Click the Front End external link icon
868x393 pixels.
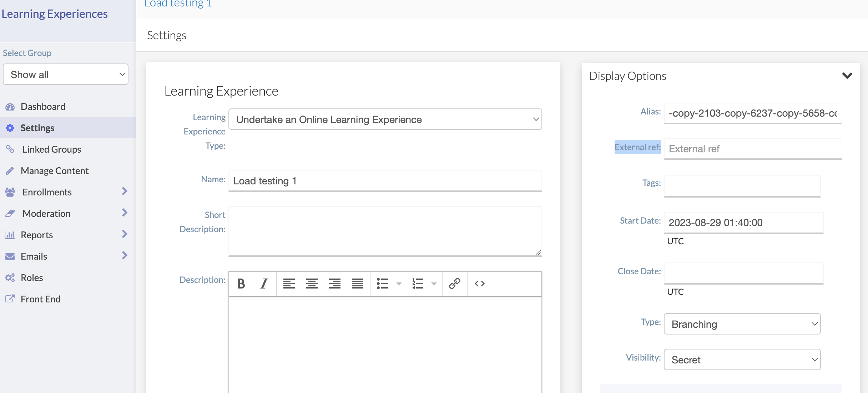(10, 299)
